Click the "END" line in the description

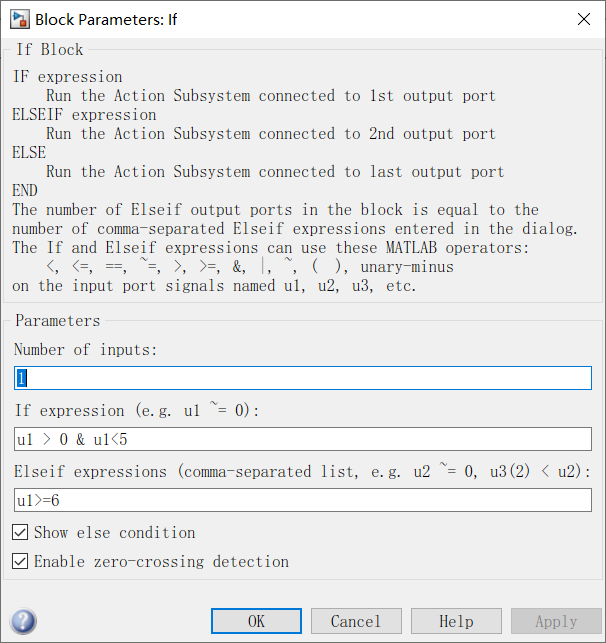tap(26, 191)
